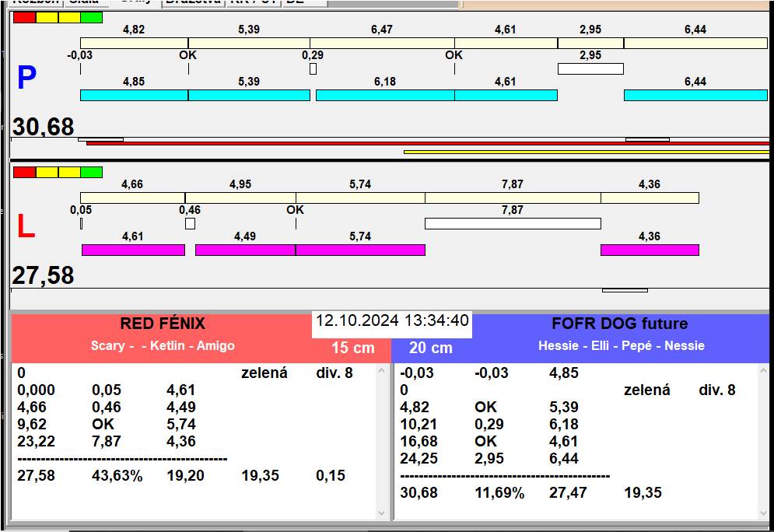Select the beige 4,66 segment in lane L

click(x=133, y=198)
